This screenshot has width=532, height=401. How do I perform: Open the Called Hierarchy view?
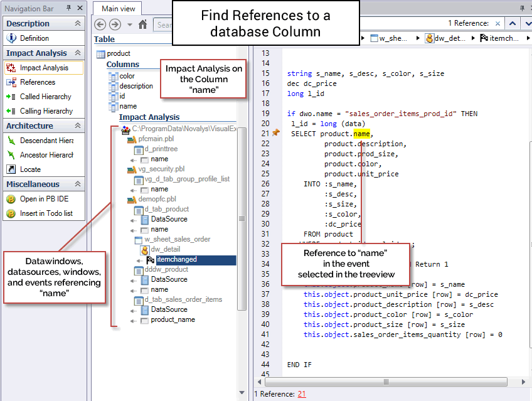[45, 97]
